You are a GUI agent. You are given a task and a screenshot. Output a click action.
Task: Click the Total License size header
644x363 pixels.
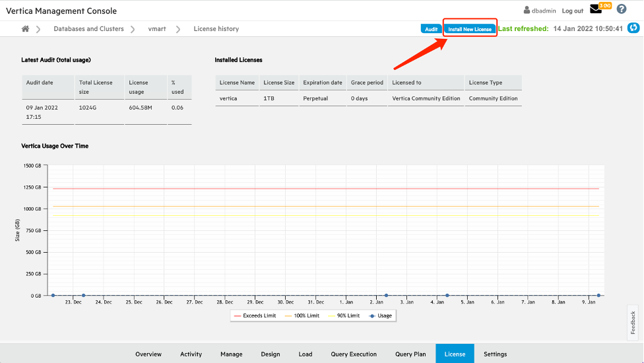(x=100, y=87)
